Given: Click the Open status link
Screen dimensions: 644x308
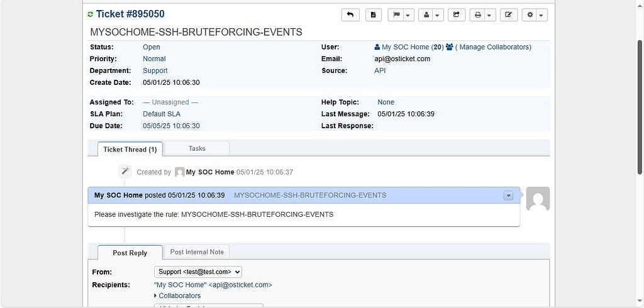Looking at the screenshot, I should (x=152, y=47).
